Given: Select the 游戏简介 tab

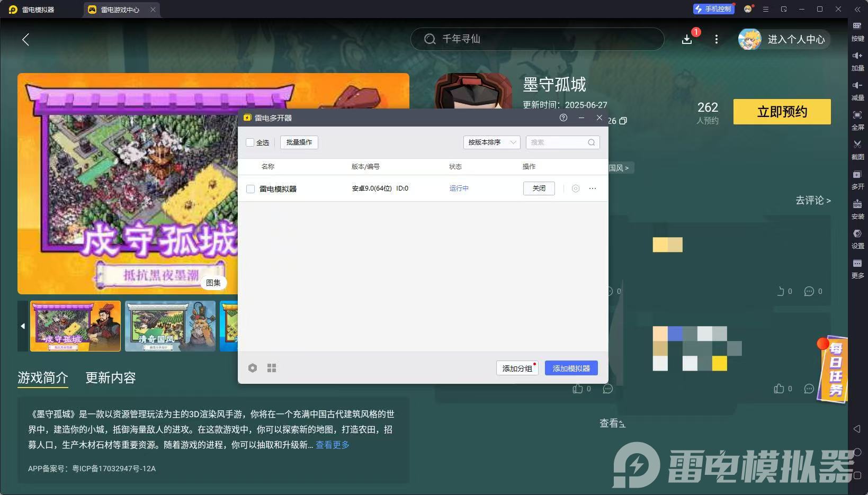Looking at the screenshot, I should pos(43,377).
